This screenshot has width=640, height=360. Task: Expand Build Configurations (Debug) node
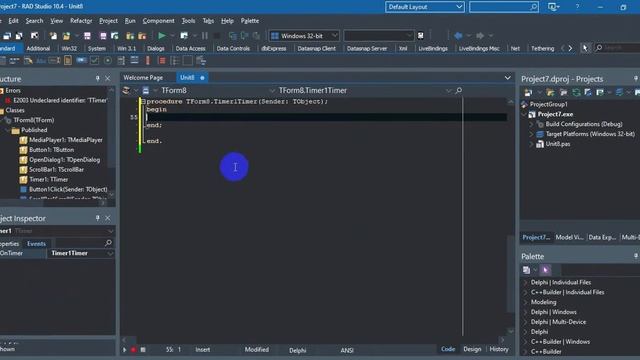(531, 124)
